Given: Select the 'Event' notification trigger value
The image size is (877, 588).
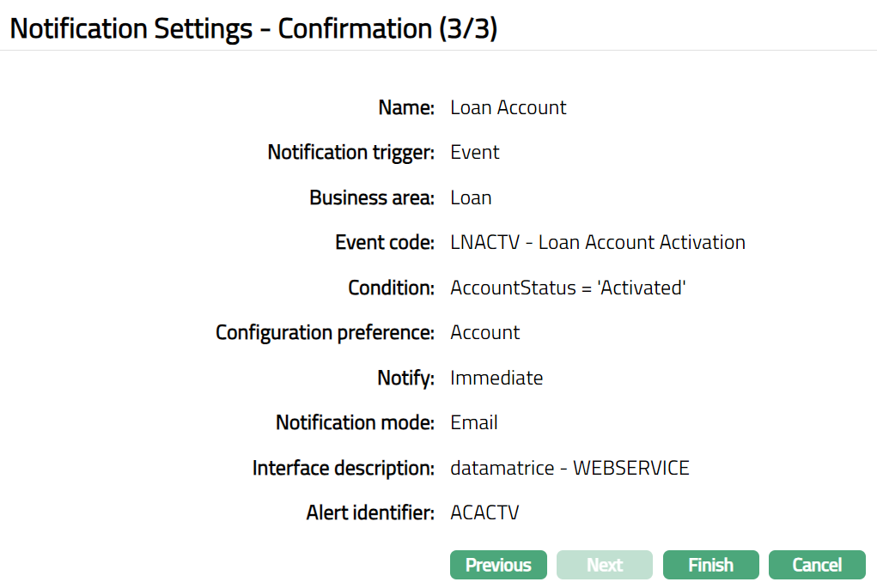Looking at the screenshot, I should point(475,153).
